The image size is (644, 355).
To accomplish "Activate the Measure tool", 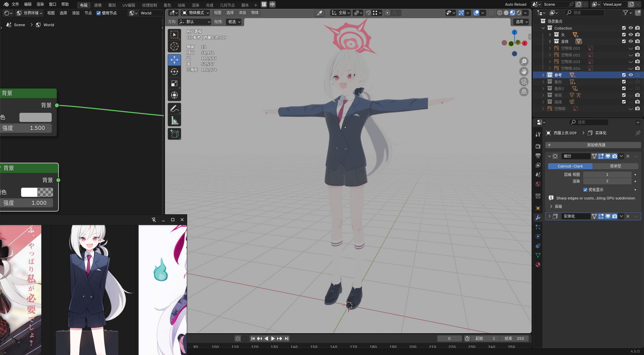I will coord(174,121).
